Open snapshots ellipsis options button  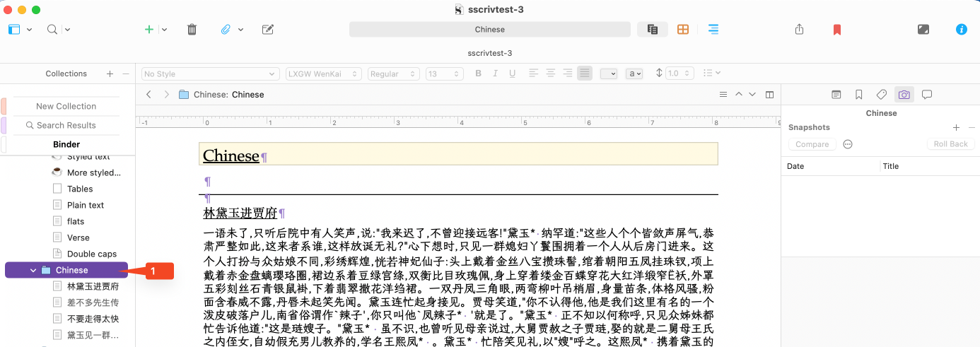click(x=848, y=143)
